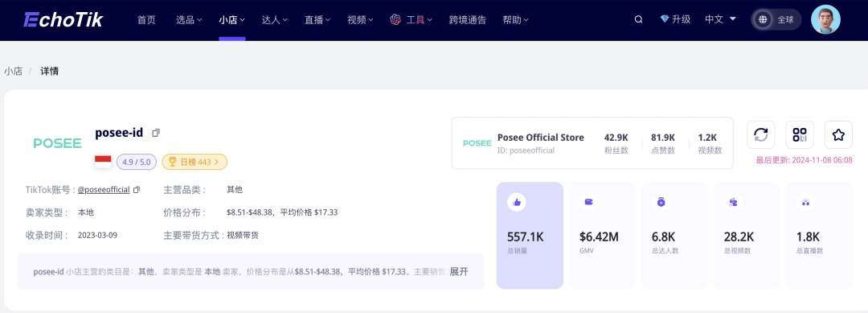Click 展开 to expand the description
This screenshot has height=313, width=868.
(458, 271)
